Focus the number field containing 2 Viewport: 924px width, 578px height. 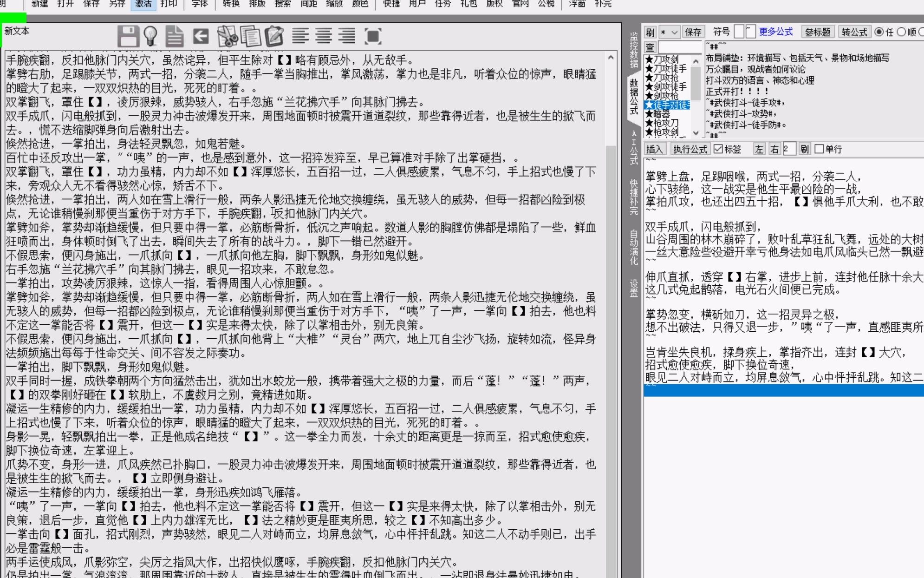(x=789, y=149)
